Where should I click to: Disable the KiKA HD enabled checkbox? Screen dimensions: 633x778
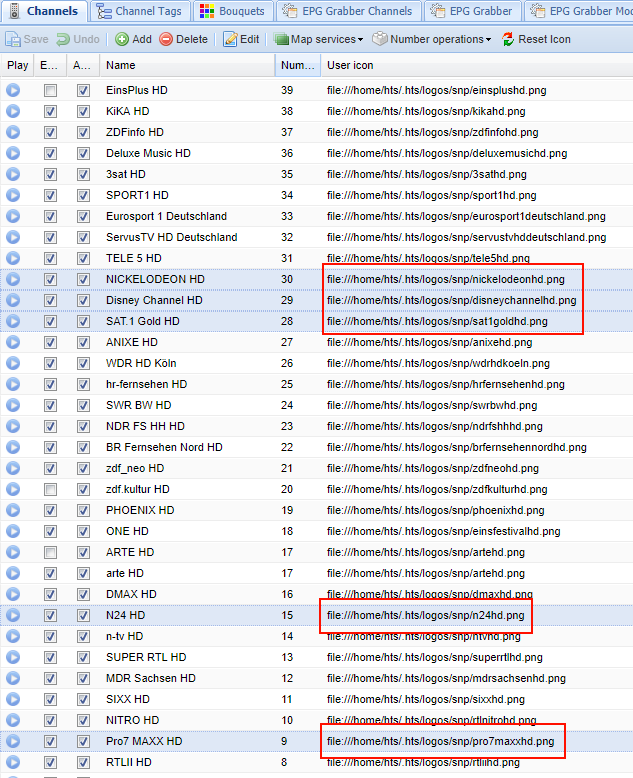click(50, 111)
